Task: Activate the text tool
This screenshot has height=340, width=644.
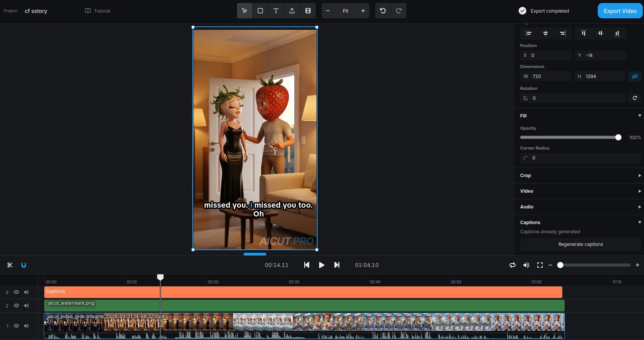Action: click(x=276, y=11)
